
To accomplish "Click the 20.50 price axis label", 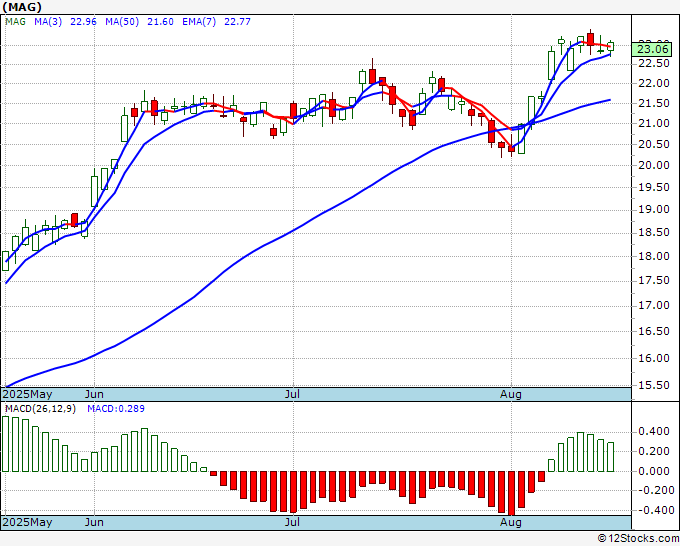I will pos(654,144).
